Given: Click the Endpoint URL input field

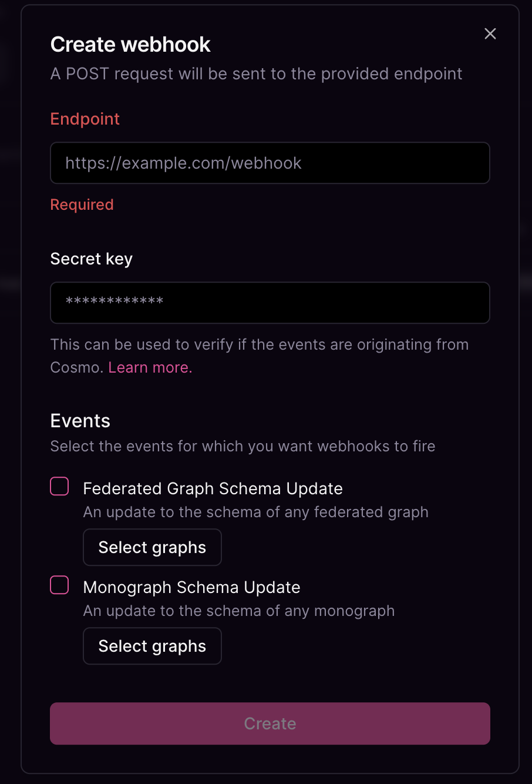Looking at the screenshot, I should click(270, 163).
